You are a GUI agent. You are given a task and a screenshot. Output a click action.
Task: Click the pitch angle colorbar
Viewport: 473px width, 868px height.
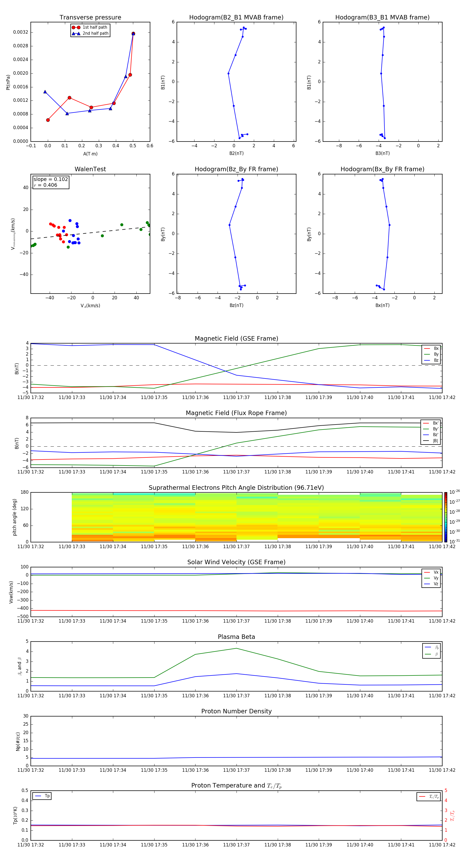click(446, 517)
